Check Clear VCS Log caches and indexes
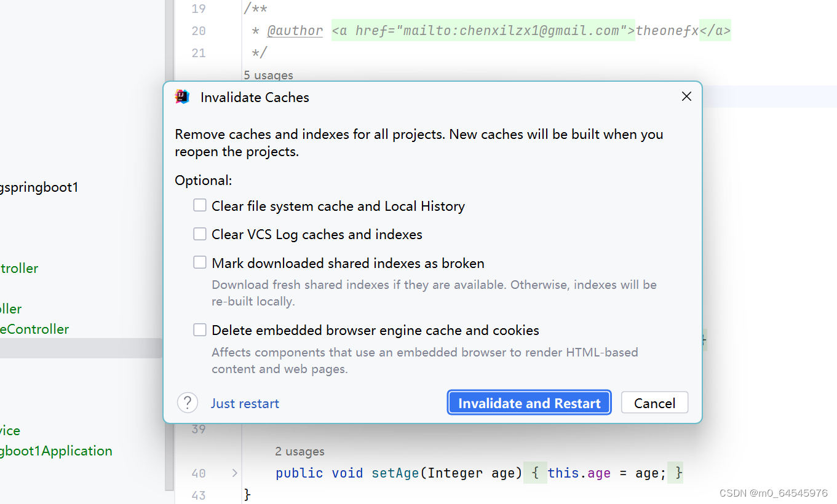The height and width of the screenshot is (504, 837). coord(200,234)
